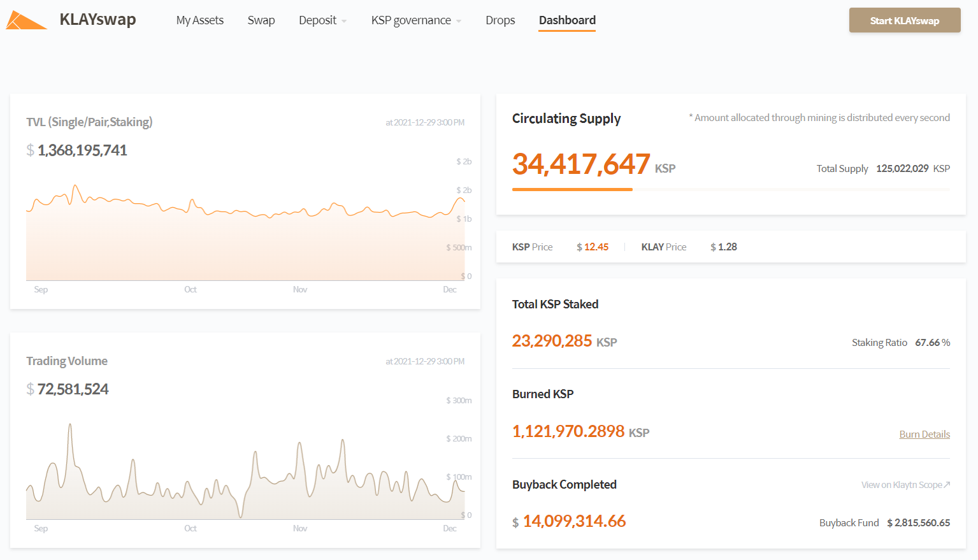Select the TVL value 1,368,195,741
This screenshot has height=560, width=978.
pos(82,150)
